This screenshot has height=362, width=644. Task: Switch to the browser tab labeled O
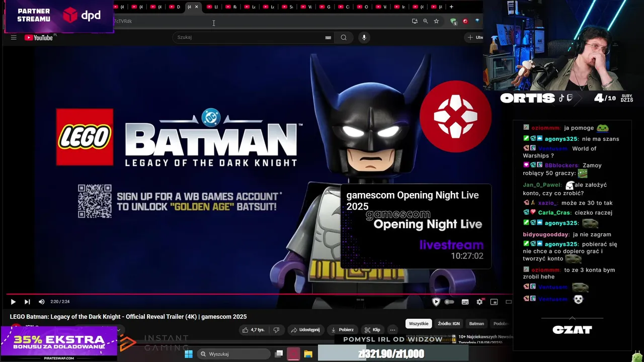coord(362,7)
